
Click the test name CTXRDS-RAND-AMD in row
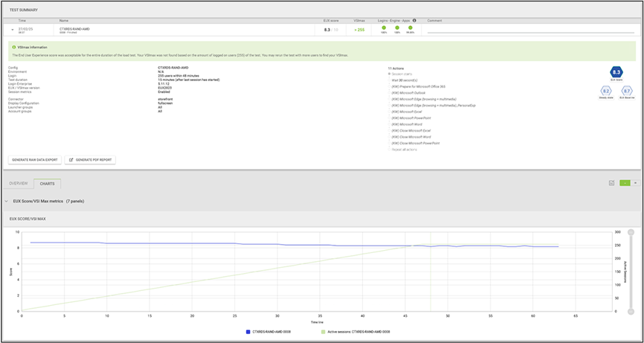pos(74,29)
